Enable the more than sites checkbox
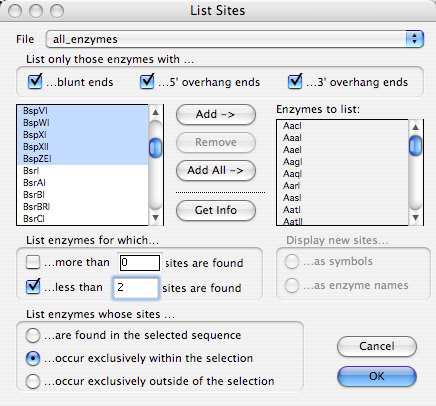The width and height of the screenshot is (436, 406). [33, 262]
